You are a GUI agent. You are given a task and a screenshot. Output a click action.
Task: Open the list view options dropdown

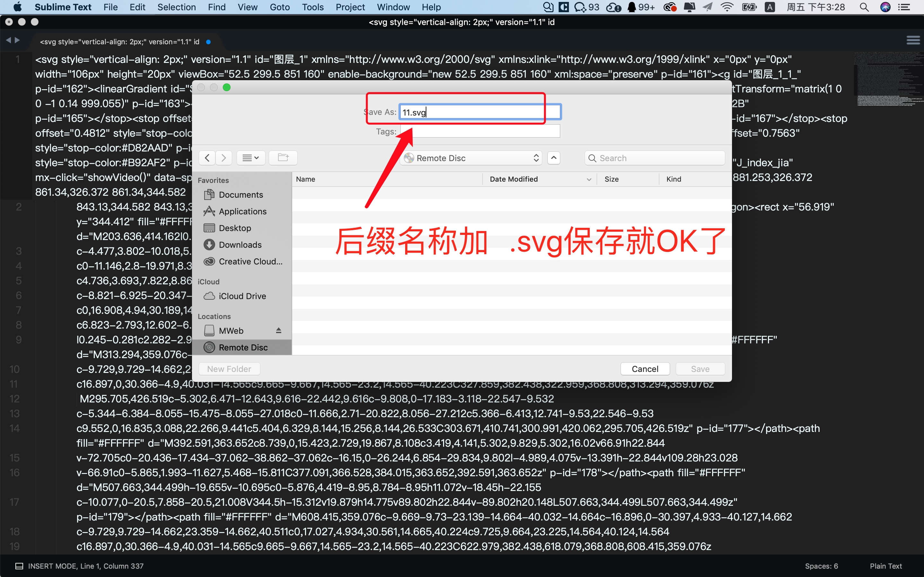click(251, 158)
